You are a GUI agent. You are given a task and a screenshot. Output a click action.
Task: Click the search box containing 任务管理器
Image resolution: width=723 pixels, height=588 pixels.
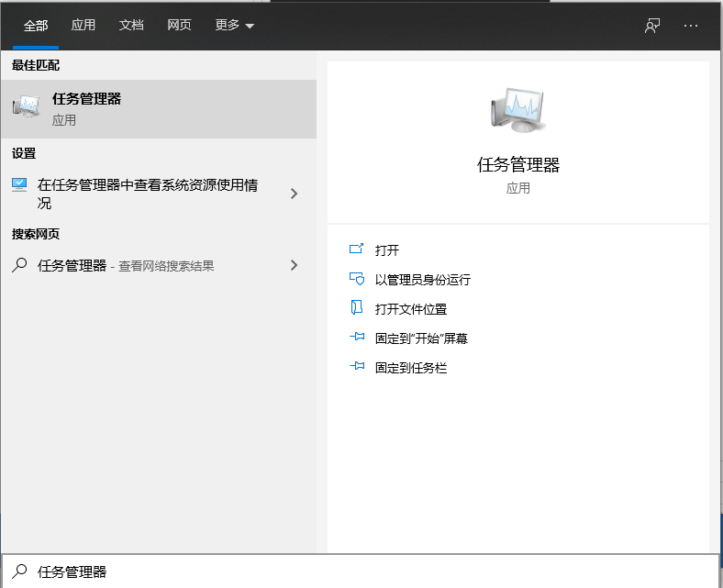[x=361, y=571]
